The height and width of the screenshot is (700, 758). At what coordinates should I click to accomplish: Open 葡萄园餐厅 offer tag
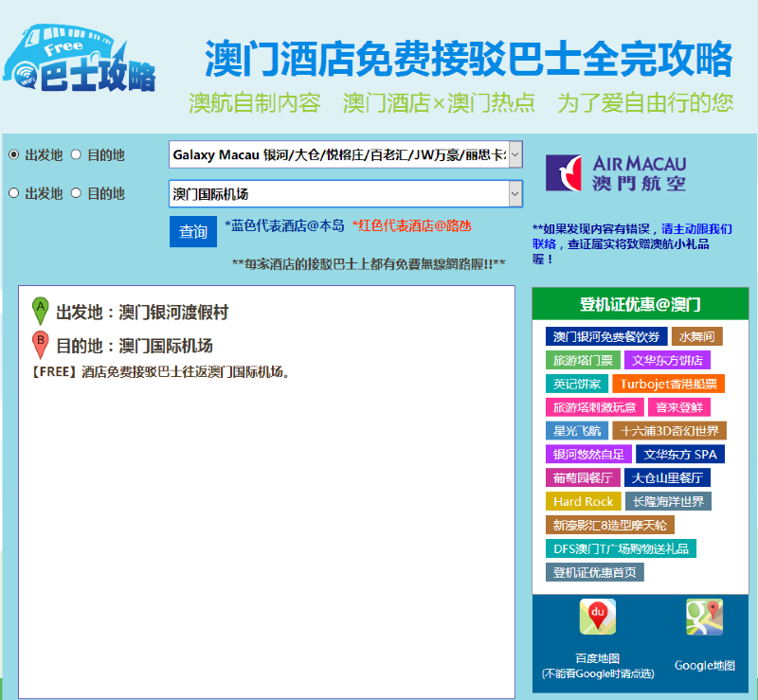click(x=583, y=477)
